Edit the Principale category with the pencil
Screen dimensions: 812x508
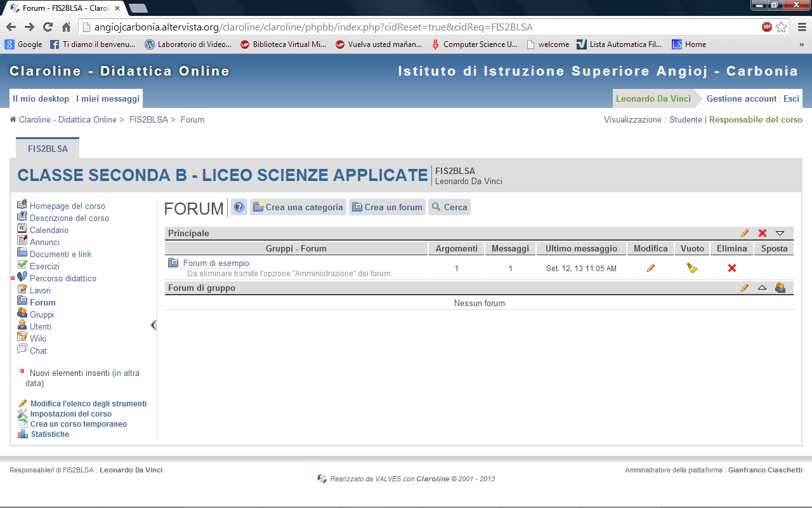pos(745,234)
